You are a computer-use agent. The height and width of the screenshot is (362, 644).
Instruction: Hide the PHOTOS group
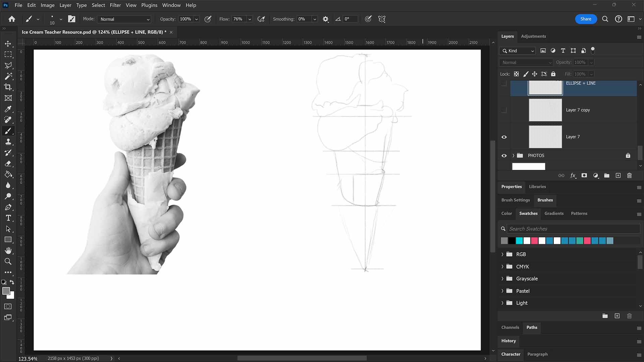click(504, 156)
